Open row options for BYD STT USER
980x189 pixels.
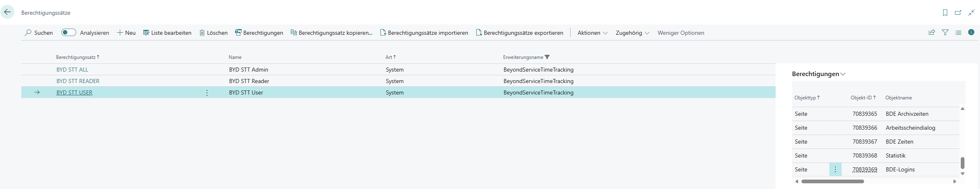(207, 93)
